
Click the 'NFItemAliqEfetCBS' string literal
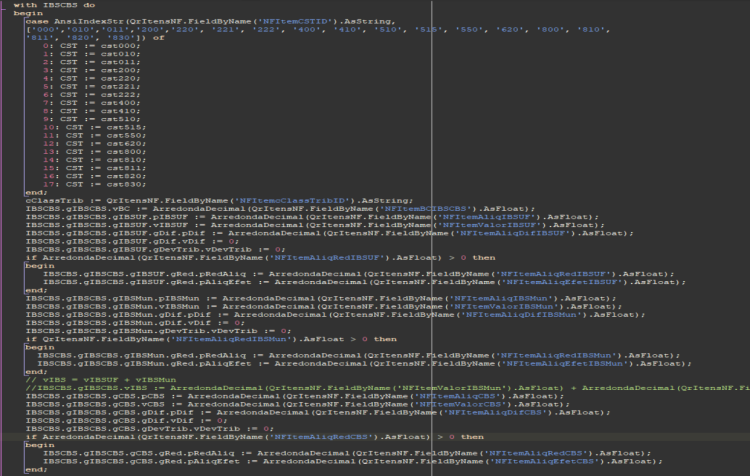[547, 461]
